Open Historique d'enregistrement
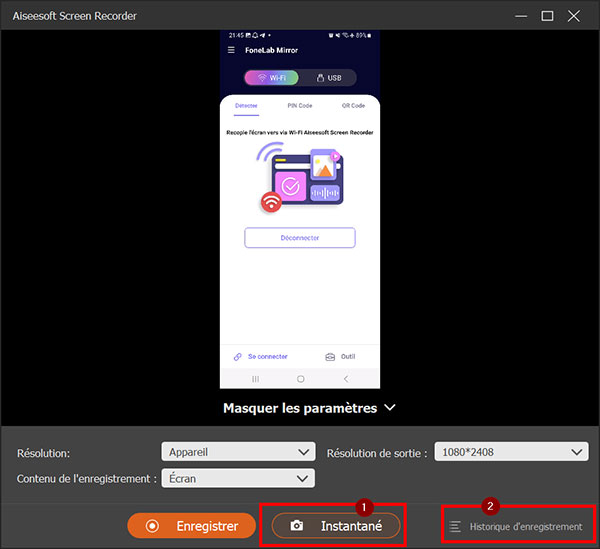This screenshot has width=600, height=549. pyautogui.click(x=516, y=527)
